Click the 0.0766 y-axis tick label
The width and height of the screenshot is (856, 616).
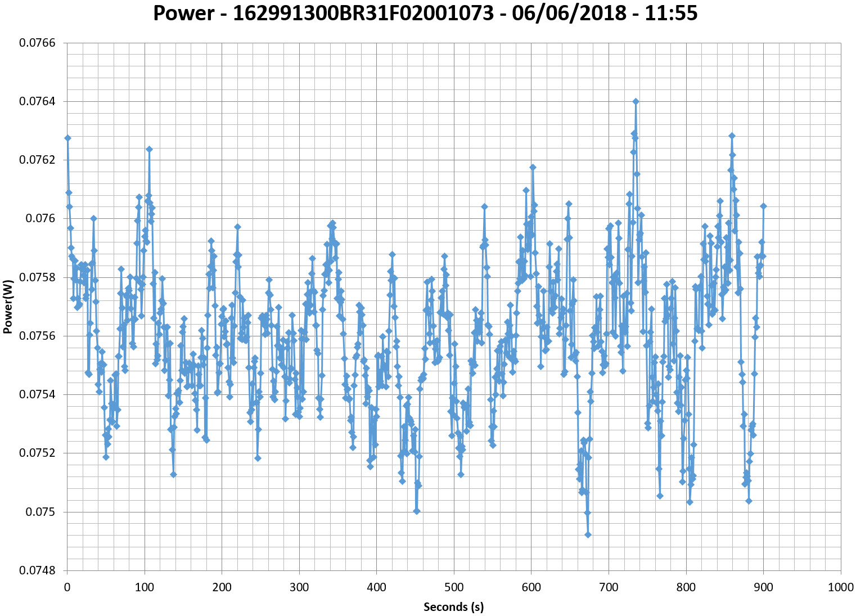[x=37, y=43]
